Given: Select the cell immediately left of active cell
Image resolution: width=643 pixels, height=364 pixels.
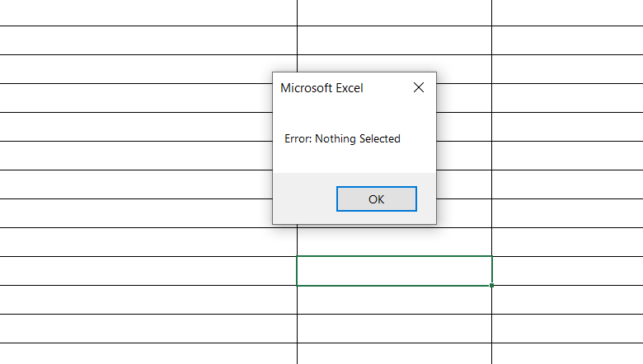Looking at the screenshot, I should [148, 271].
